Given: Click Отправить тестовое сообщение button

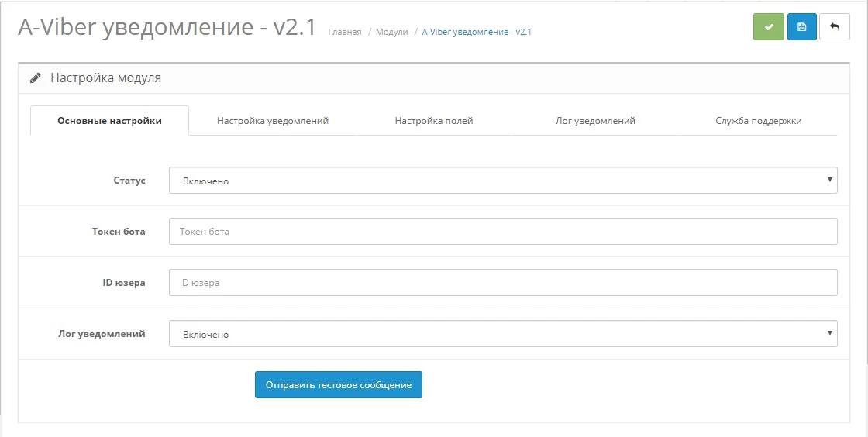Looking at the screenshot, I should [338, 384].
